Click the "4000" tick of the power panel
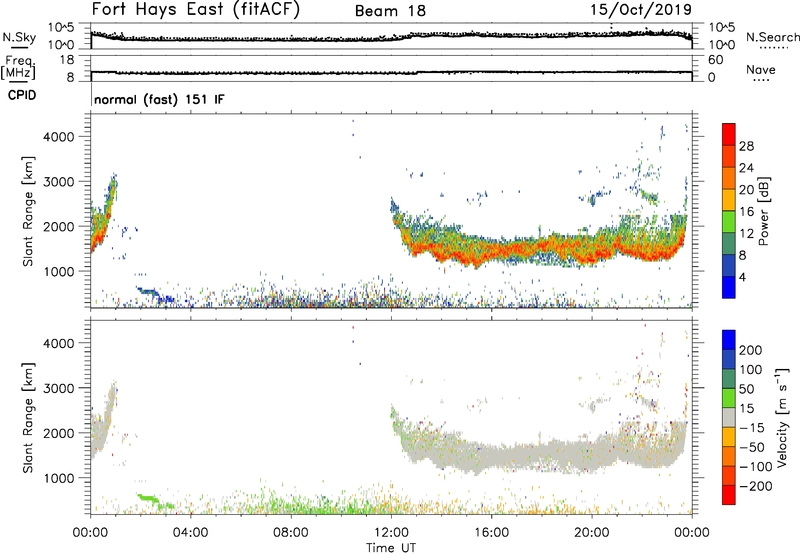The height and width of the screenshot is (554, 800). coord(58,137)
